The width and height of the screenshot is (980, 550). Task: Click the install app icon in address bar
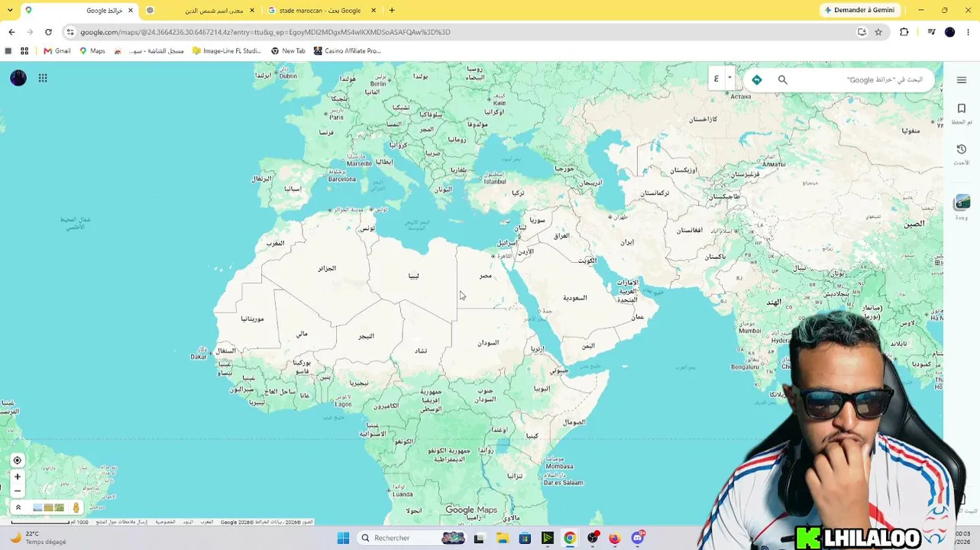click(x=862, y=32)
